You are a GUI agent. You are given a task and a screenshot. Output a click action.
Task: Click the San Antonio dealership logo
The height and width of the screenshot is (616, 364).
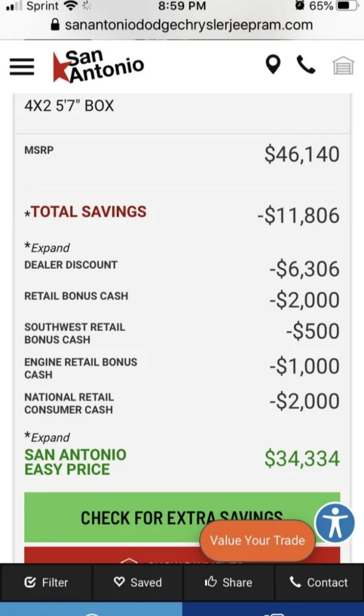pos(98,66)
